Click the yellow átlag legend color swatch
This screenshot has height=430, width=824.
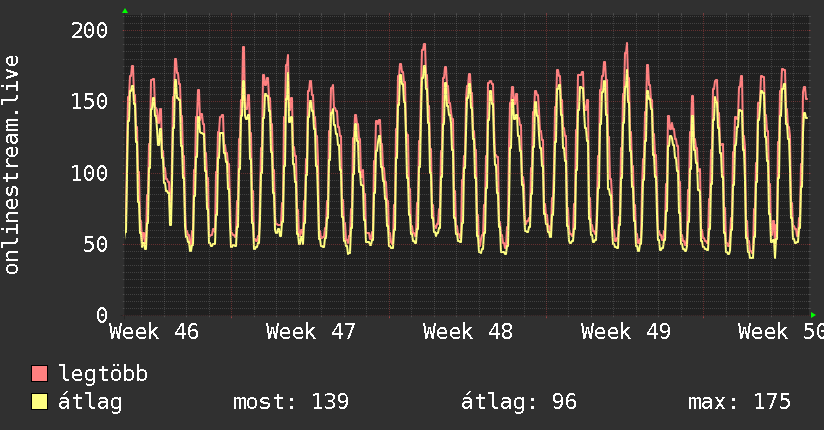pos(39,402)
